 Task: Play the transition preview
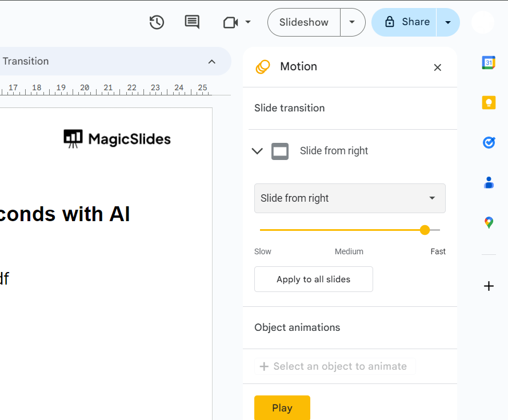[282, 408]
